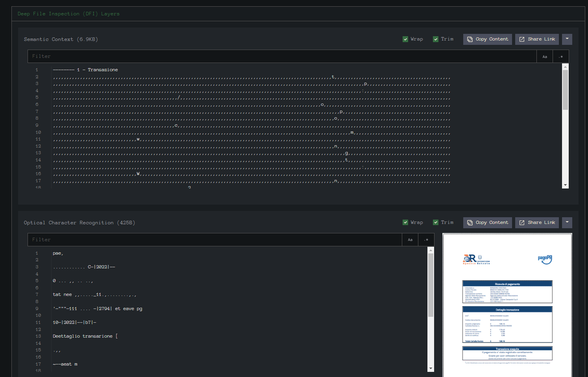
Task: Click the Deep File Inspection (DFI) Layers heading
Action: (68, 14)
